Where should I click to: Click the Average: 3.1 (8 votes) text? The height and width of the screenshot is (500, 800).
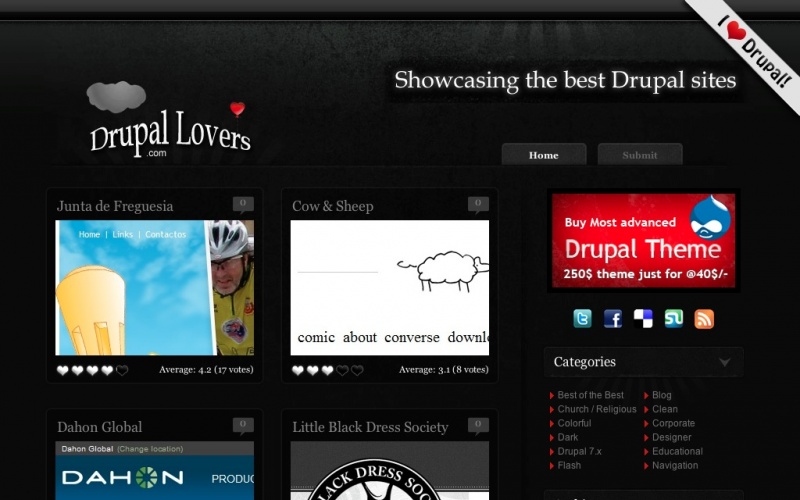coord(444,369)
